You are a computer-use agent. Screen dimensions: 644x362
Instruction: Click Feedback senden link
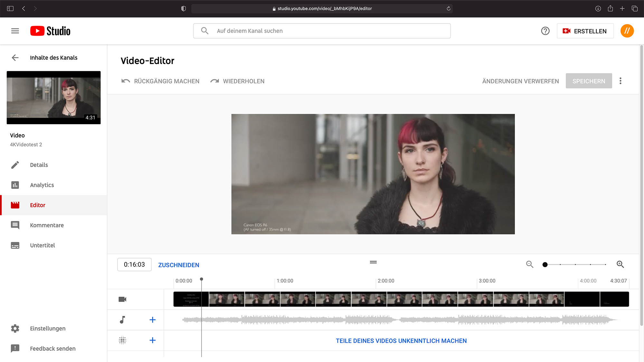point(53,348)
